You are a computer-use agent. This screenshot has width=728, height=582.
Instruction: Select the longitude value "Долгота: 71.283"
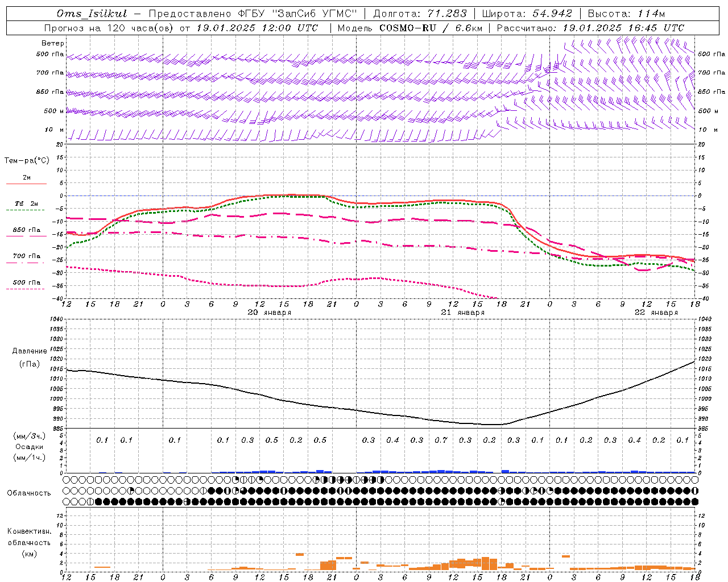click(x=420, y=14)
